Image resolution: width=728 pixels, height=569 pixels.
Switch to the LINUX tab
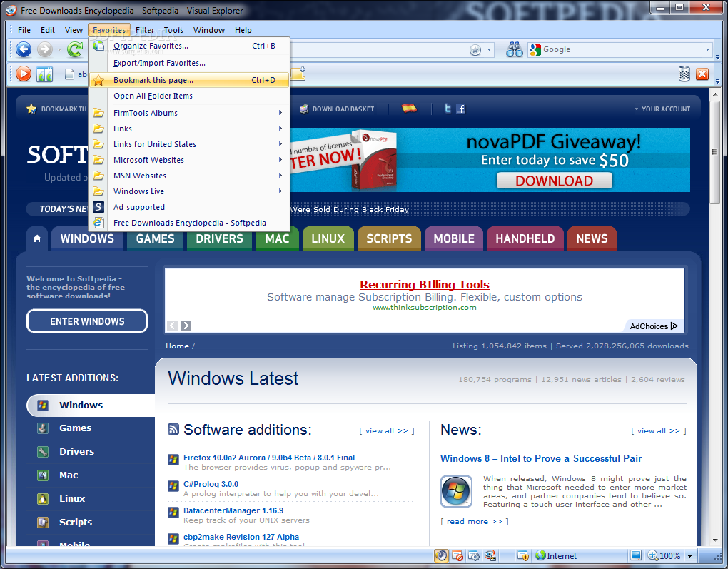(x=328, y=238)
